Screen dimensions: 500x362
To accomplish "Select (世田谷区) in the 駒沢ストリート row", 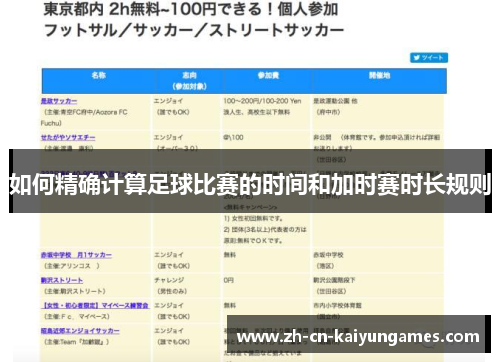I will pyautogui.click(x=331, y=291).
